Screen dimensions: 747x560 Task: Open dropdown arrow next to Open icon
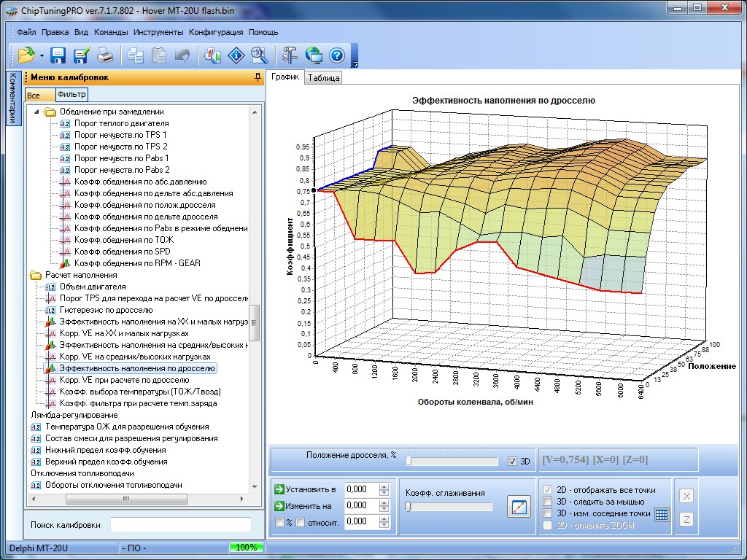pos(42,55)
